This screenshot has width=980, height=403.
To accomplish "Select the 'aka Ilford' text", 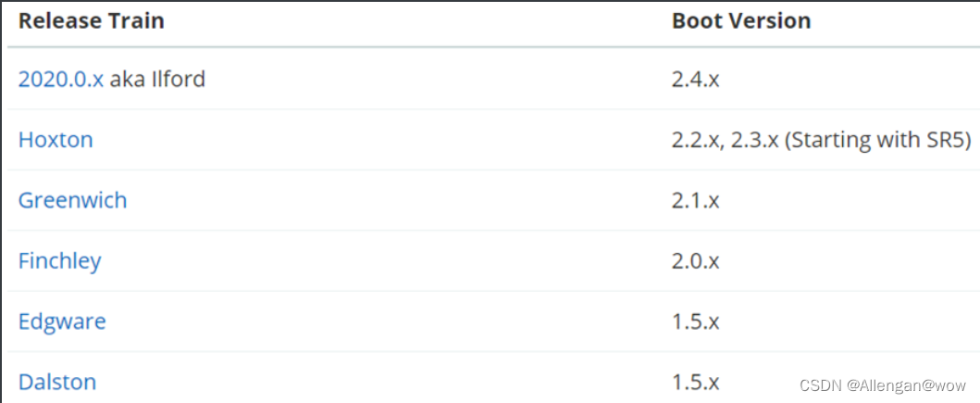I will click(x=157, y=80).
